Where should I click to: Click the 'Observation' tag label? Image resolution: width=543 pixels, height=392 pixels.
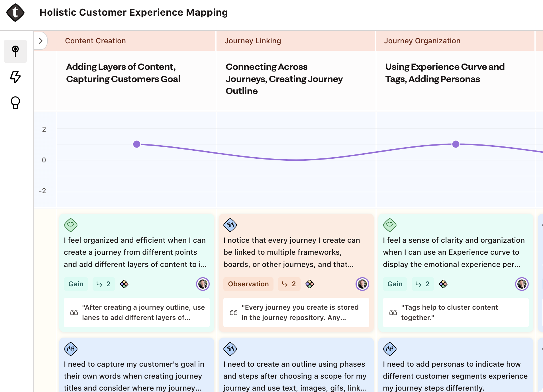[248, 284]
